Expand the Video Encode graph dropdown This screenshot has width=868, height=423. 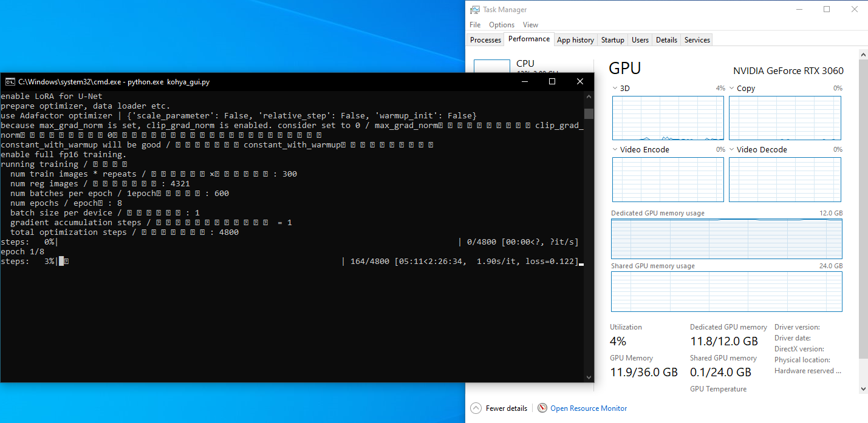tap(615, 150)
